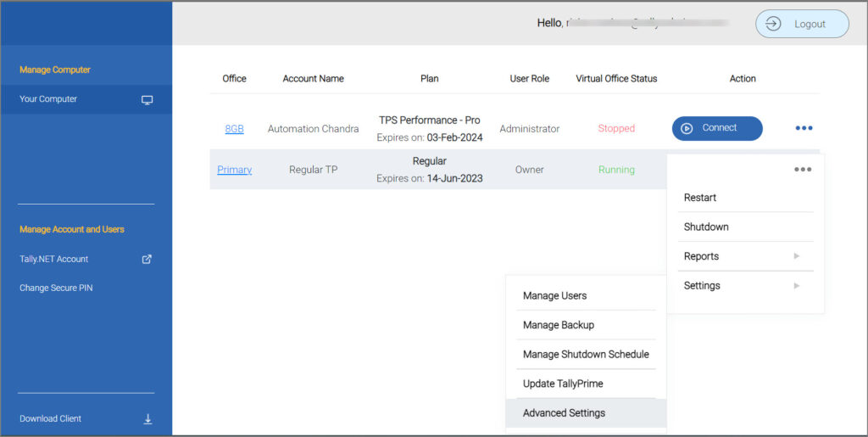The image size is (868, 437).
Task: Expand the Reports submenu
Action: click(745, 256)
